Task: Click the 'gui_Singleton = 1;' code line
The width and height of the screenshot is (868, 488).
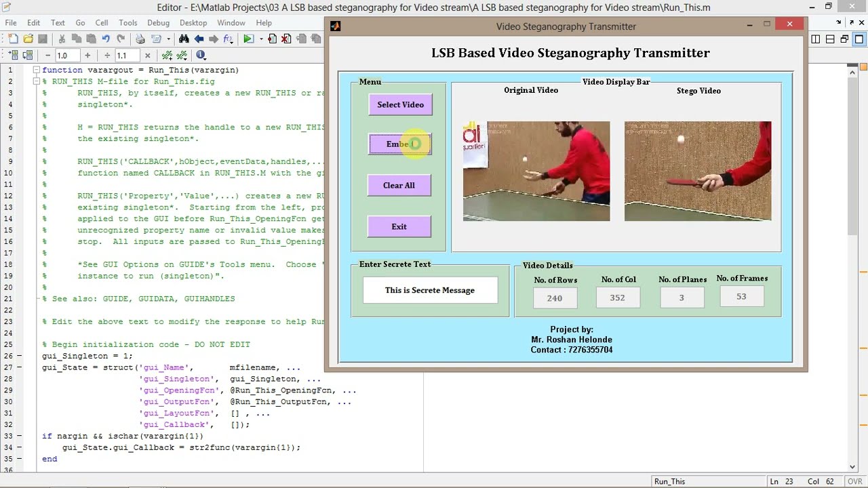Action: tap(87, 356)
